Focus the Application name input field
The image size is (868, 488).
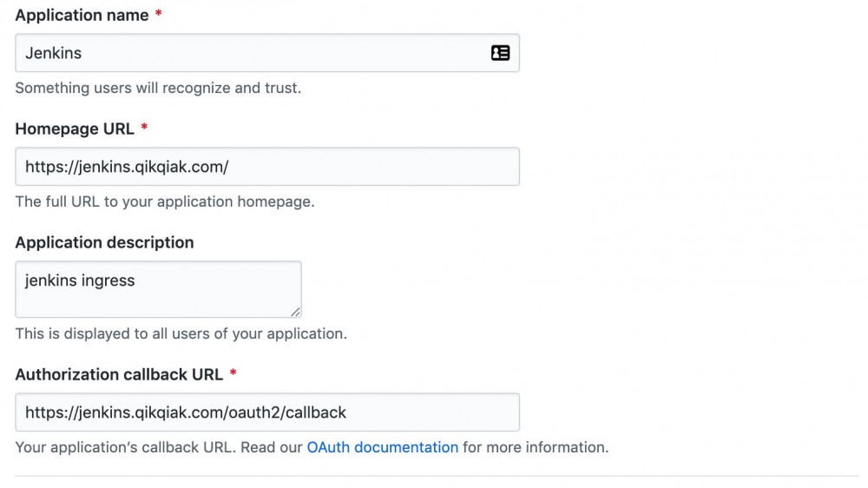point(252,53)
